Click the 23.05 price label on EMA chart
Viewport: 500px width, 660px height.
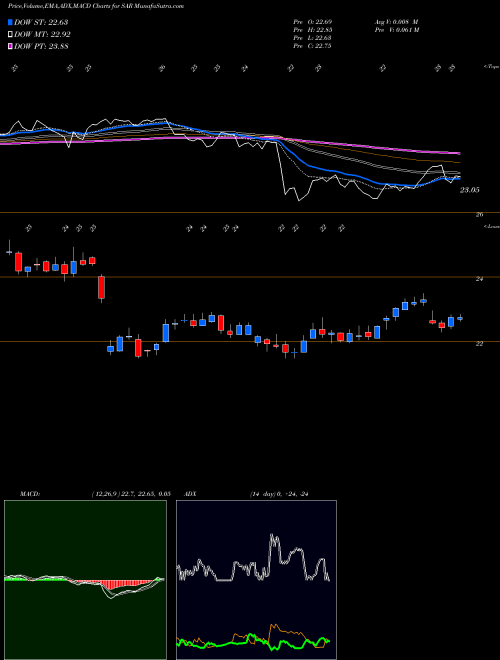(469, 190)
